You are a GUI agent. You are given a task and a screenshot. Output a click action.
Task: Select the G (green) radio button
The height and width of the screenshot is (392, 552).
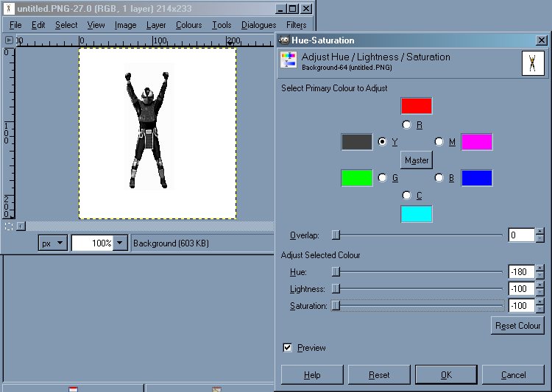(x=383, y=177)
